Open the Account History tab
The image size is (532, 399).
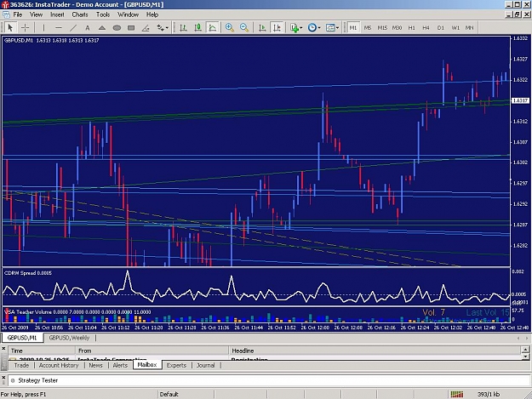pos(59,365)
